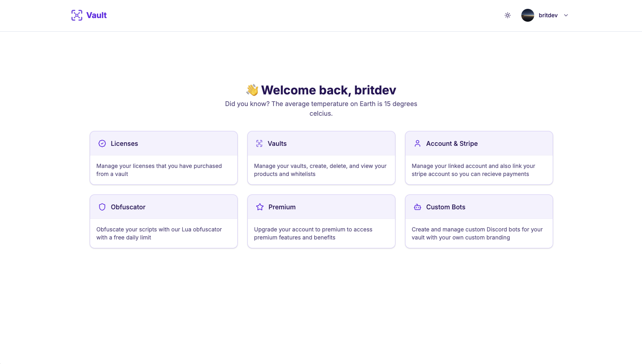
Task: Open Account & Stripe card heading
Action: 452,143
